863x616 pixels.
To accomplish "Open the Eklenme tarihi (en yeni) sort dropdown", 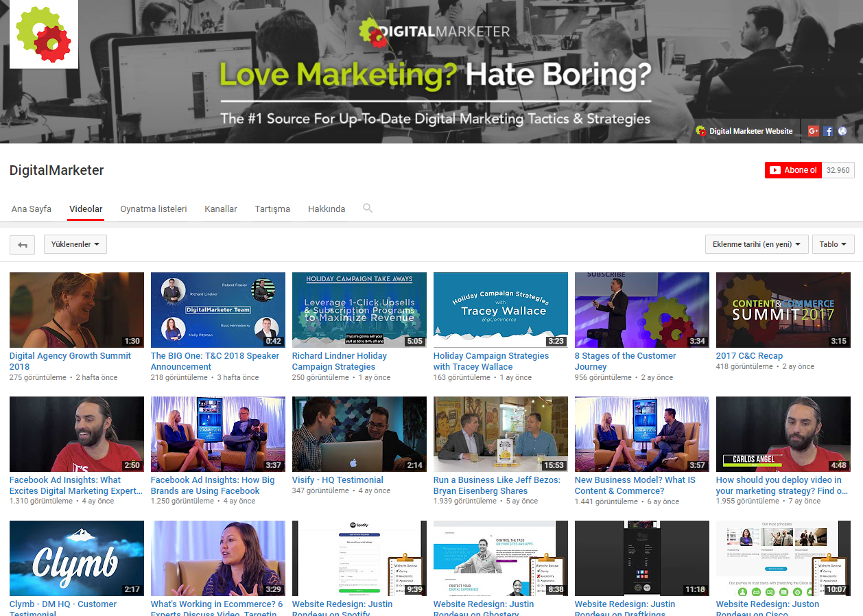I will tap(756, 244).
